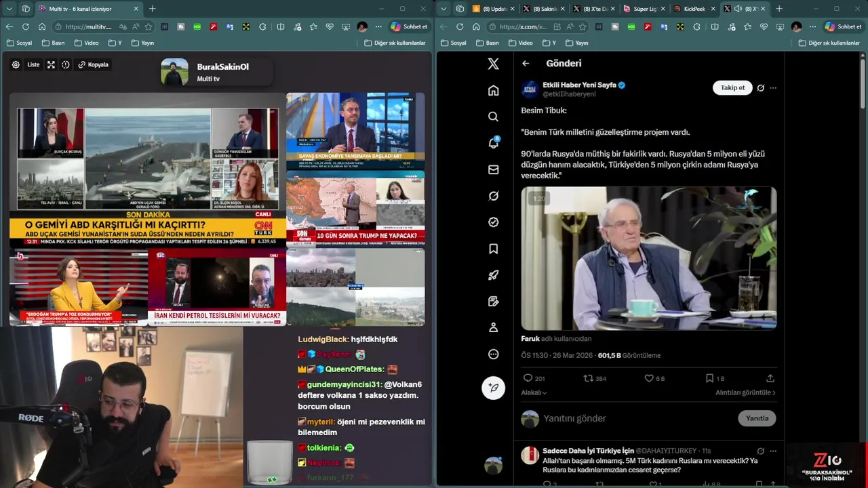
Task: Refresh the Multi tv browser page
Action: tap(26, 26)
